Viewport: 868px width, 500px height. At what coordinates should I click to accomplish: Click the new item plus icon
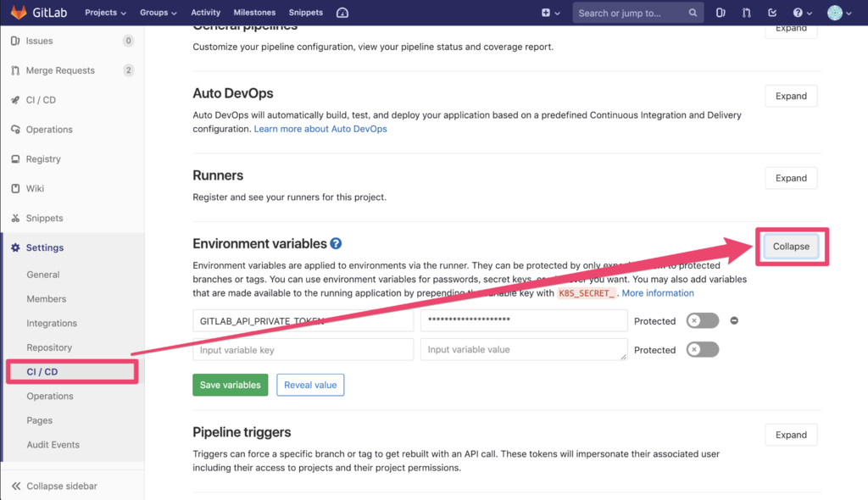coord(546,13)
